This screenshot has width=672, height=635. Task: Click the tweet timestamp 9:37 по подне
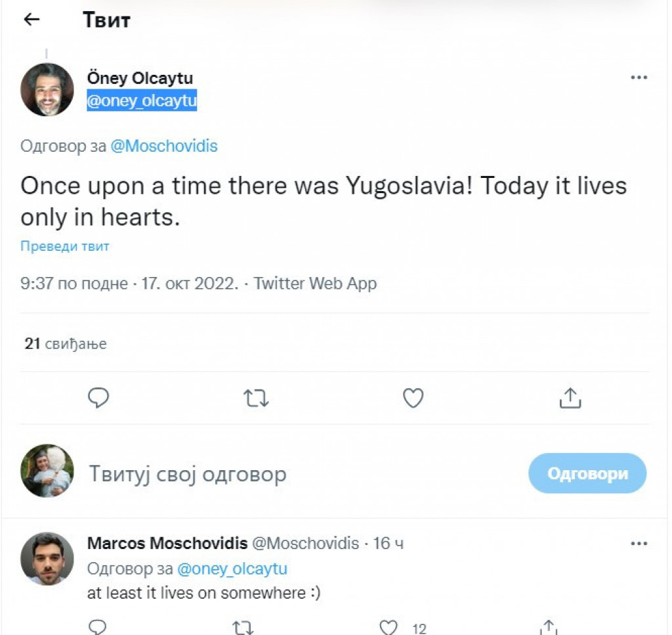click(x=73, y=284)
